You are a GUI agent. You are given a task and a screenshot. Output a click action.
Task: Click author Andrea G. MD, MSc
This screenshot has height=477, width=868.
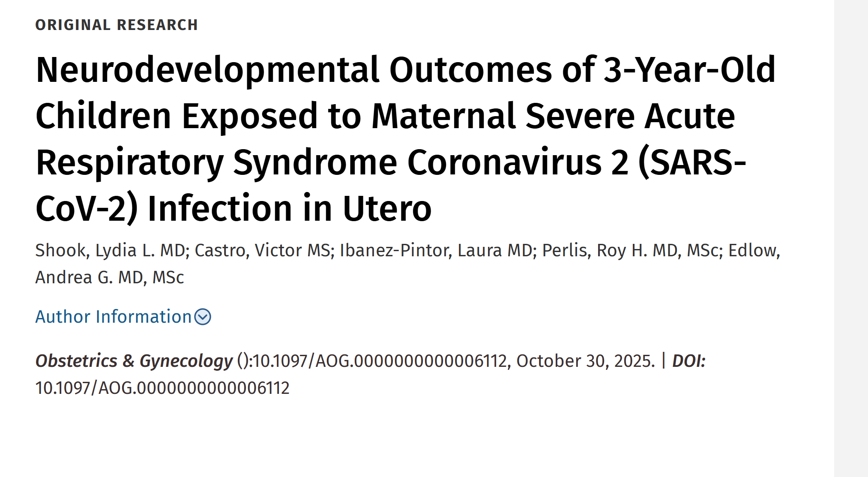[110, 277]
